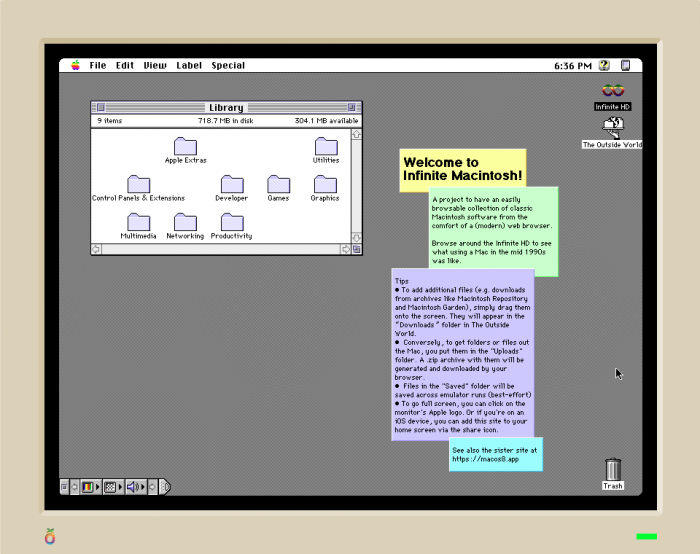Click the 6:36 PM menu bar clock
Viewport: 700px width, 554px height.
click(x=573, y=66)
